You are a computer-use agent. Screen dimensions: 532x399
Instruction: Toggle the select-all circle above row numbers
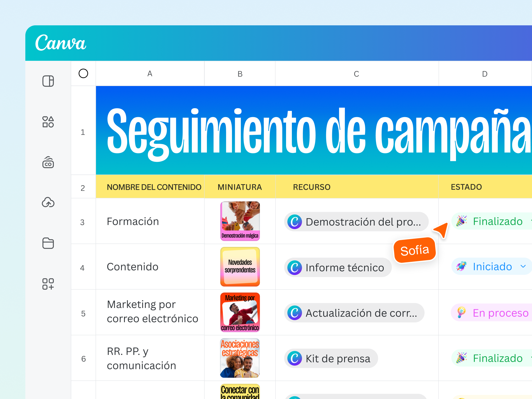83,74
